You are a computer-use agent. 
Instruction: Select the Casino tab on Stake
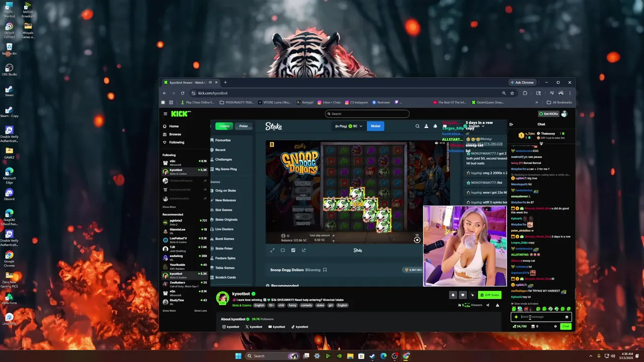tap(224, 126)
